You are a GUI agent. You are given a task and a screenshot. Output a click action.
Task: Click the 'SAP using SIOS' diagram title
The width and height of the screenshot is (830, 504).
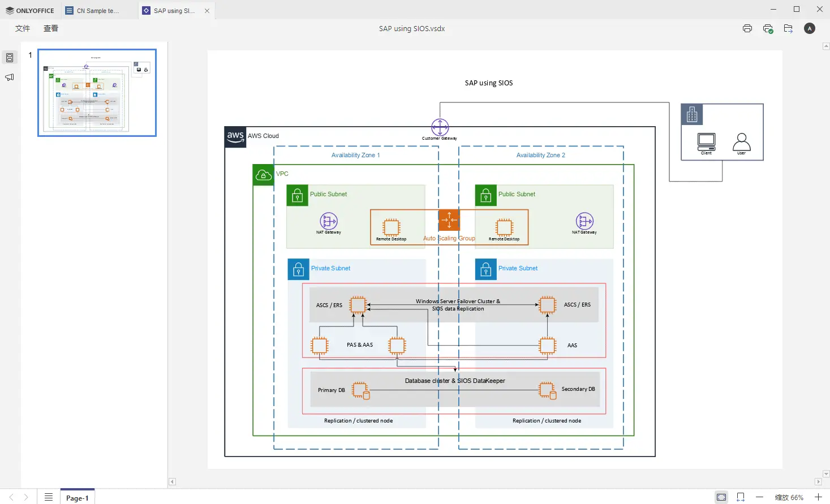coord(489,83)
